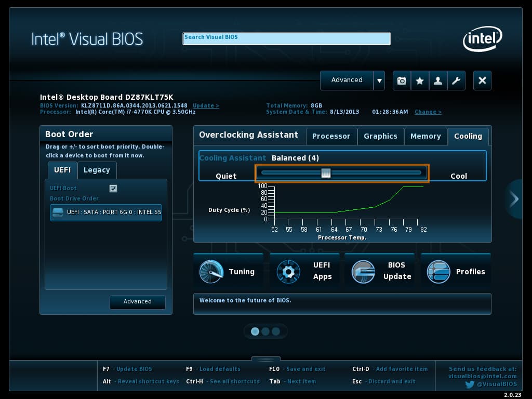Click the Cooling Assistant slider handle
Screen dimensions: 532x399
click(x=326, y=173)
